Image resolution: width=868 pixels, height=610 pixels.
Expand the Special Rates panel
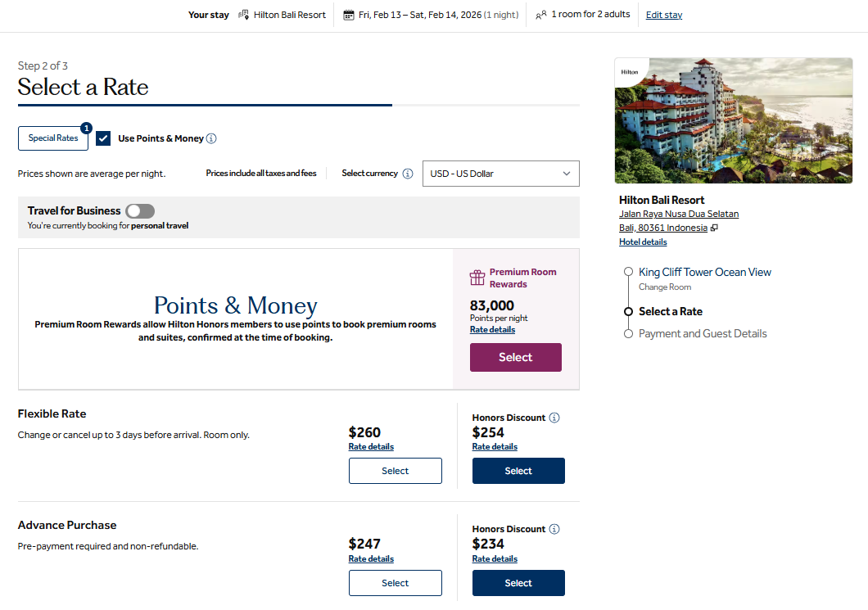click(52, 138)
